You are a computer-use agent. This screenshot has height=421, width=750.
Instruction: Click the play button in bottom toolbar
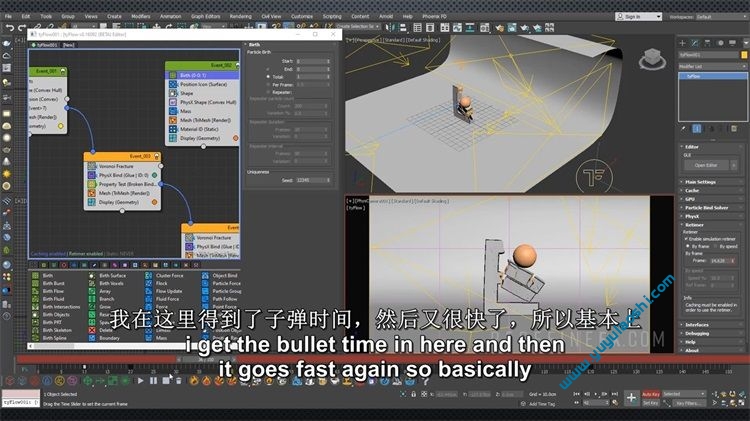140,381
